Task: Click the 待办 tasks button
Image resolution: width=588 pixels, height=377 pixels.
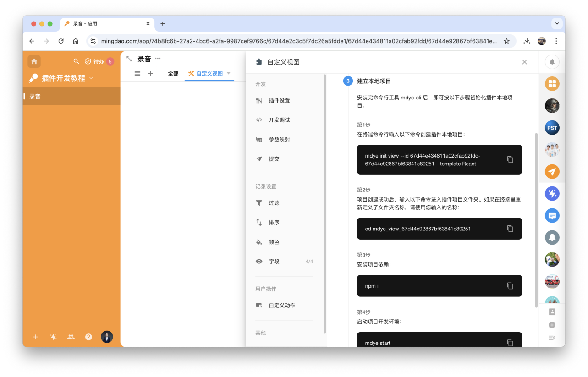Action: [94, 61]
